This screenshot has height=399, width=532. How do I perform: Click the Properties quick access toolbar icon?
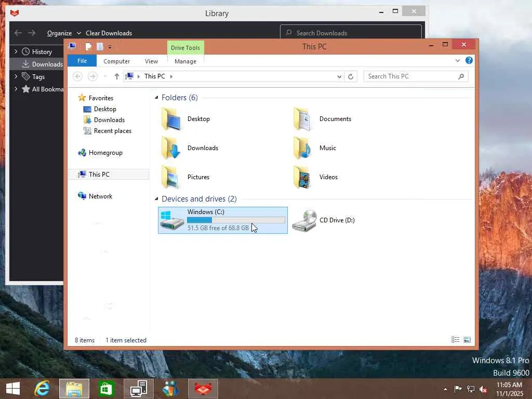pos(88,46)
